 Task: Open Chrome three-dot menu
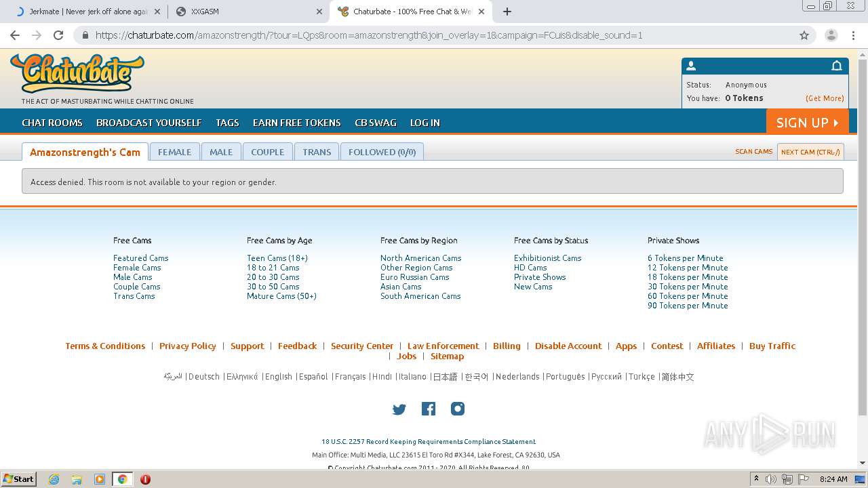click(852, 35)
